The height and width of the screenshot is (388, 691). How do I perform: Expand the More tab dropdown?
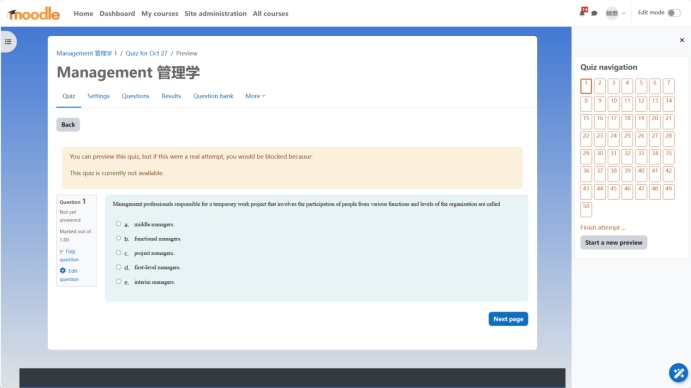click(x=255, y=96)
